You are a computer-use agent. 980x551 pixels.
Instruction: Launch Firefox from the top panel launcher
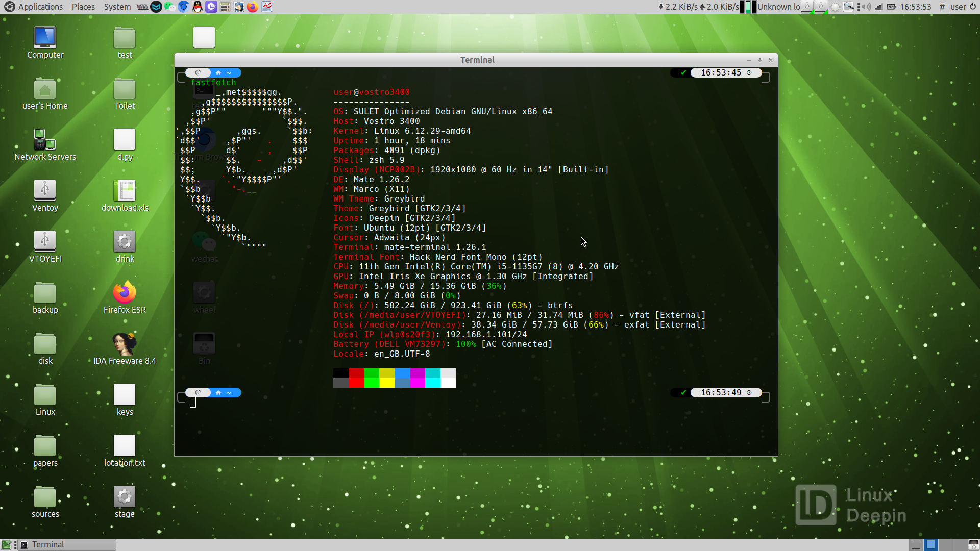click(253, 7)
